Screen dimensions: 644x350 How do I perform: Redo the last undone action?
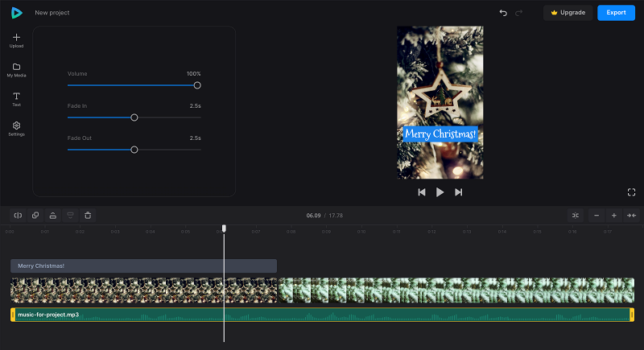[x=518, y=13]
